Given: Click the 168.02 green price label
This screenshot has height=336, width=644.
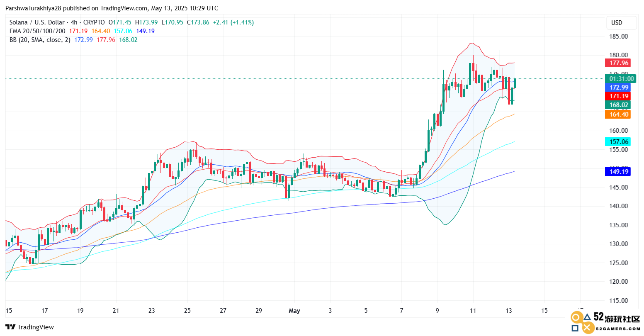Looking at the screenshot, I should pyautogui.click(x=617, y=105).
